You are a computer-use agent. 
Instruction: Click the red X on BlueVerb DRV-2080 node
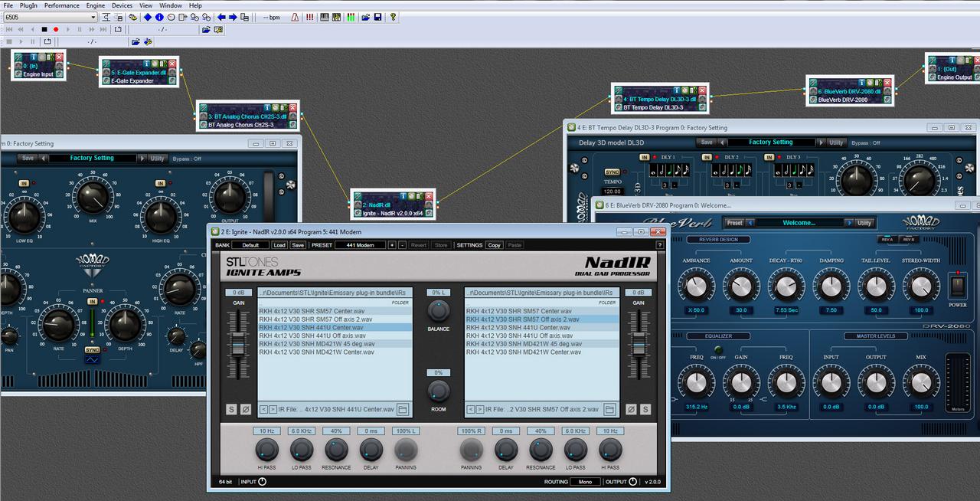tap(888, 83)
